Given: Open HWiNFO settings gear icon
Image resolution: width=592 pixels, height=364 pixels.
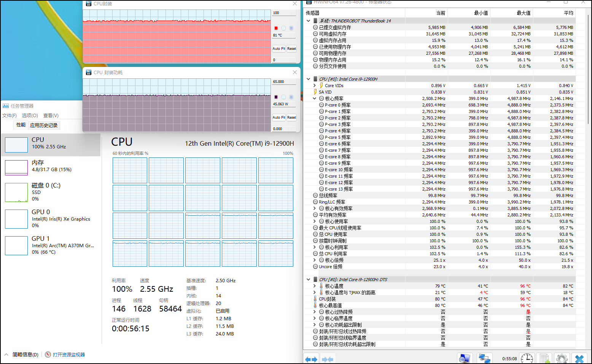Looking at the screenshot, I should 562,358.
